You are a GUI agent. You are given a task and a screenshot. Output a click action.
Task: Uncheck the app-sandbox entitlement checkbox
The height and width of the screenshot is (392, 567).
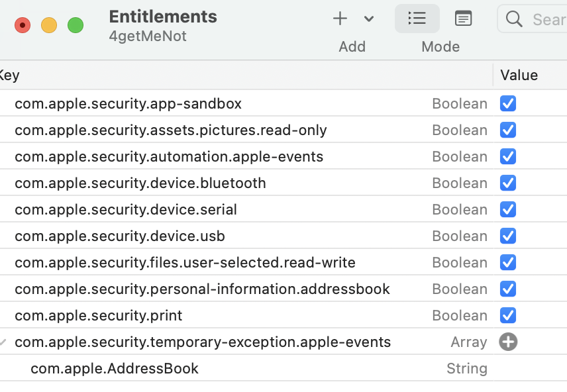pos(508,103)
